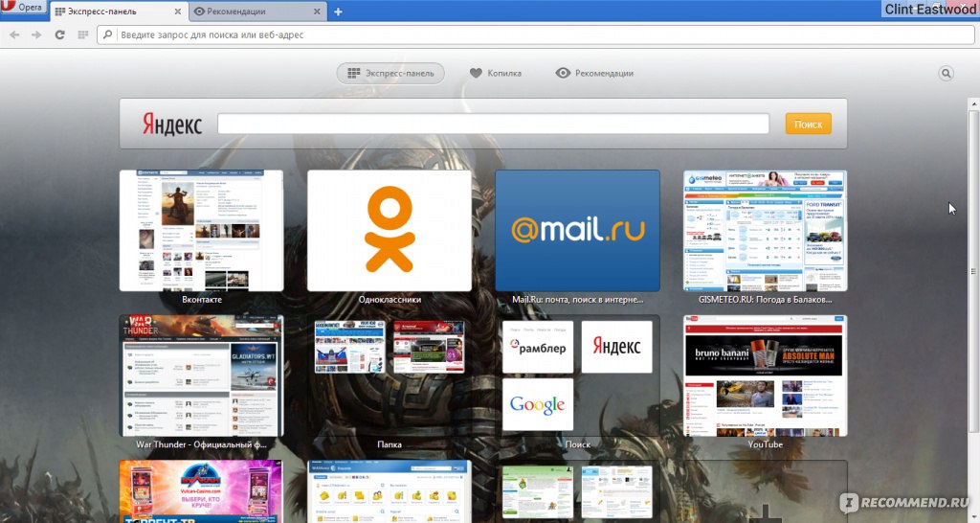Open the Копилка section
The image size is (980, 523).
[x=495, y=73]
